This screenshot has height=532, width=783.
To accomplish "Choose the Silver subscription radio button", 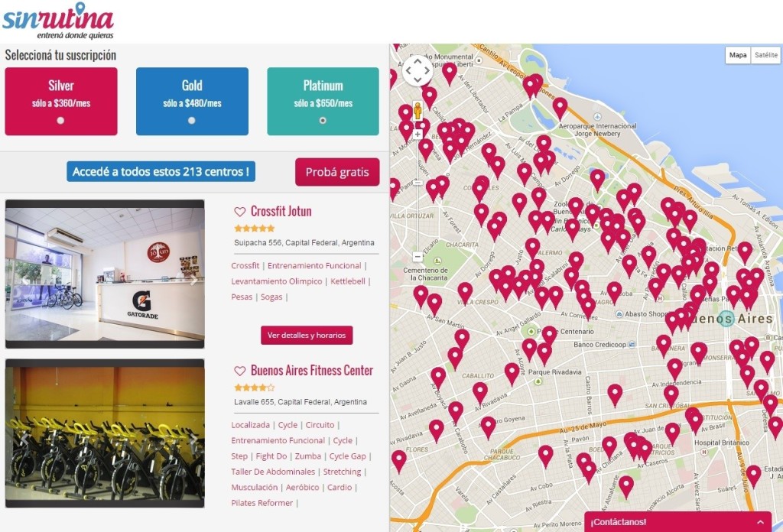I will (x=60, y=120).
